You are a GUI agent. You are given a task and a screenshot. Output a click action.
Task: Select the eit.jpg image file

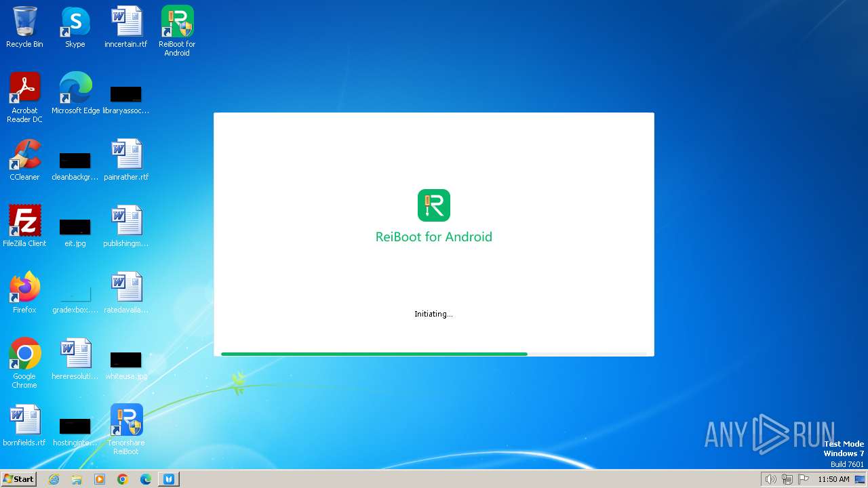click(x=75, y=232)
